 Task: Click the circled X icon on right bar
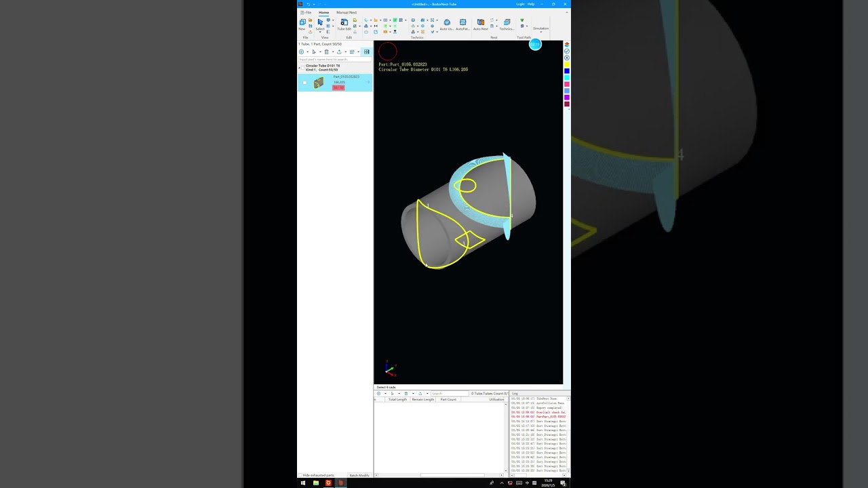pos(567,58)
